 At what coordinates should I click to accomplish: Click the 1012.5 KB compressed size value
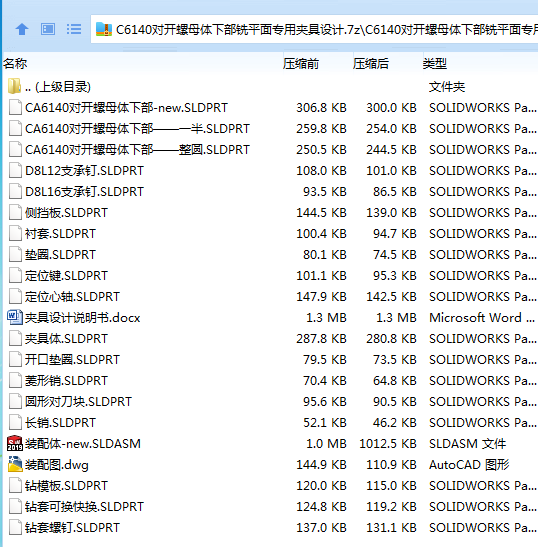tap(388, 443)
